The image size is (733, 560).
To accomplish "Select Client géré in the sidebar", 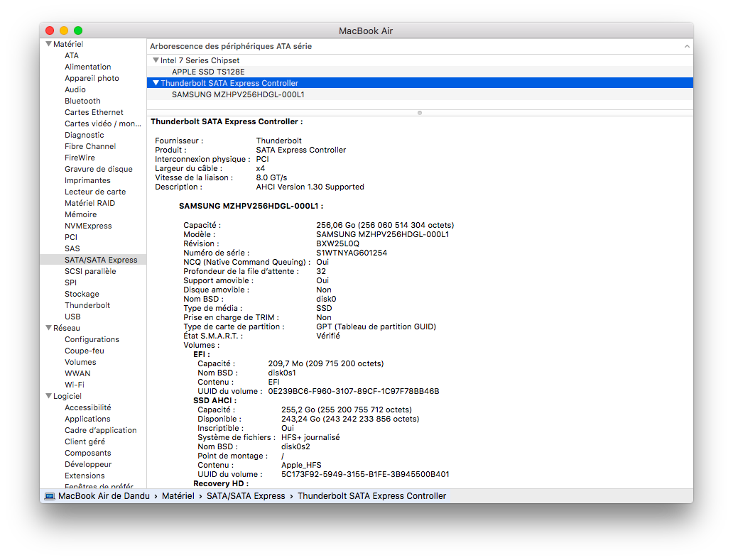I will 85,442.
